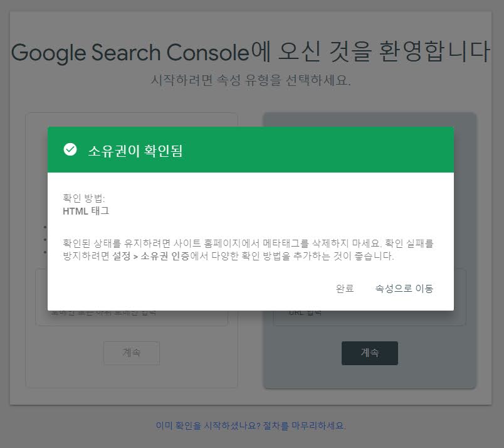Click the domain input field behind the dialog

[x=132, y=318]
